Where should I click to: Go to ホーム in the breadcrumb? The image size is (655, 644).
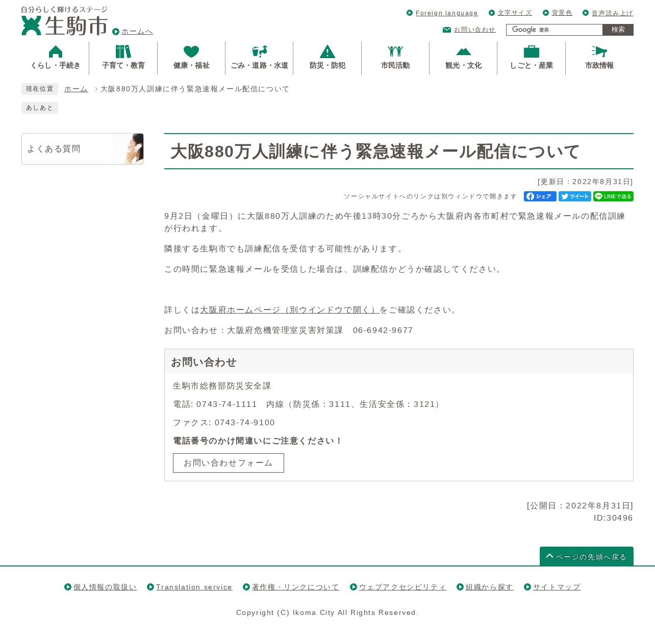tap(76, 89)
